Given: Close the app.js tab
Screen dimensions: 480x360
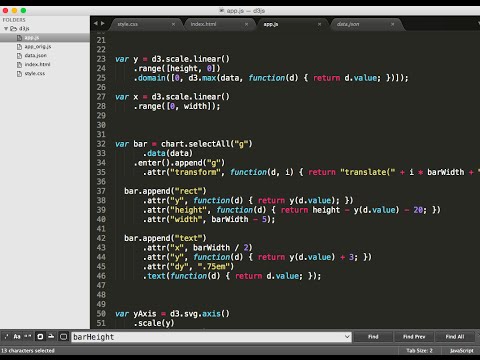Looking at the screenshot, I should click(319, 24).
